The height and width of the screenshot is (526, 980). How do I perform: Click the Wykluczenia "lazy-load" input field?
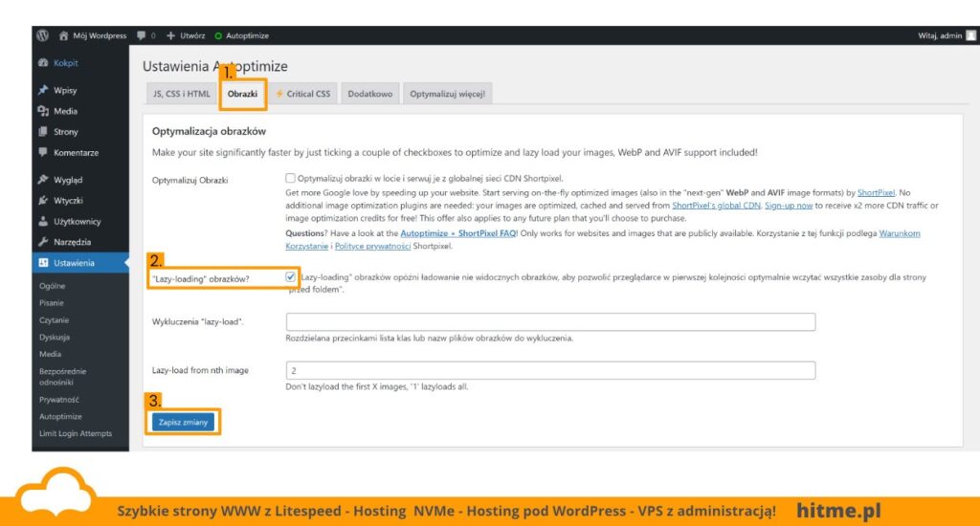(x=550, y=321)
